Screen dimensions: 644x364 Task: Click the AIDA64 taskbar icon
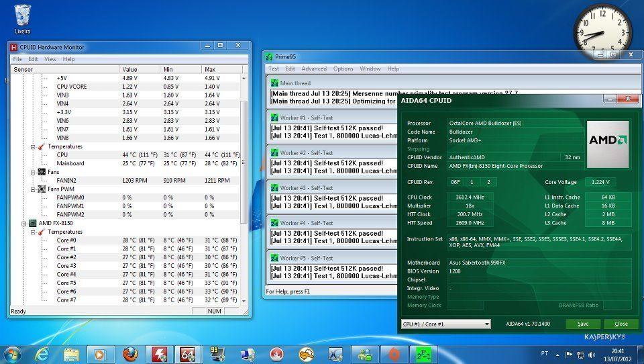pos(189,353)
